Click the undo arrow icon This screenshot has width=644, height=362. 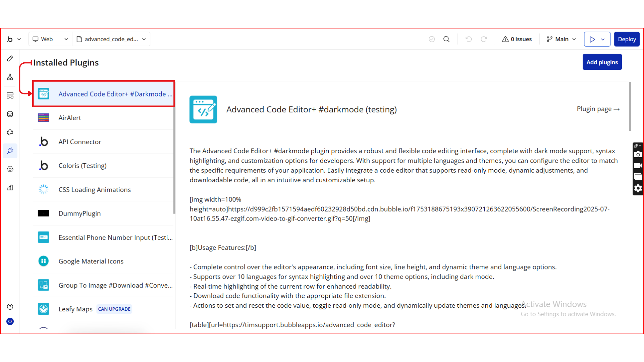(x=469, y=39)
